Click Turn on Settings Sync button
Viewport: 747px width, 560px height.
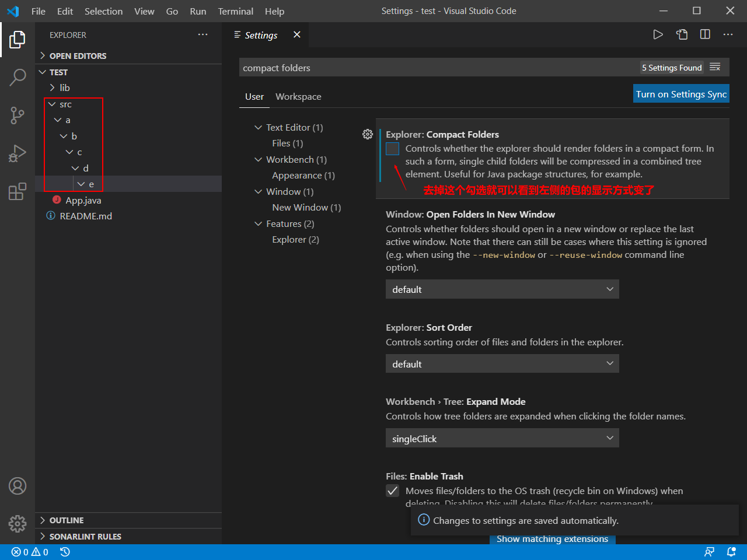click(x=681, y=94)
